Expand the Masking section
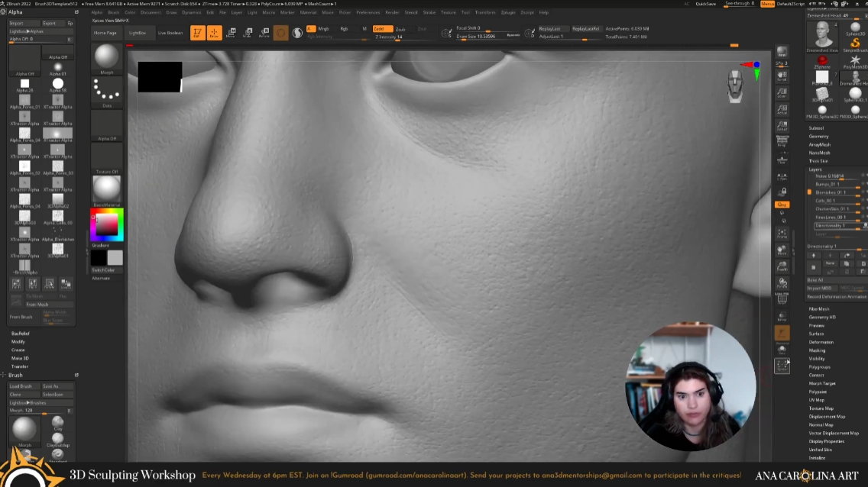Image resolution: width=868 pixels, height=487 pixels. coord(817,350)
